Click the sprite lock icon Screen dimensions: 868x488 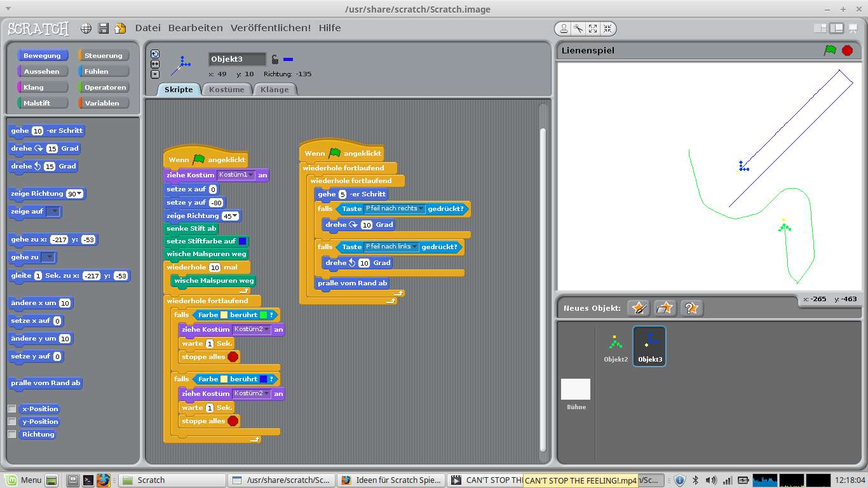click(275, 59)
